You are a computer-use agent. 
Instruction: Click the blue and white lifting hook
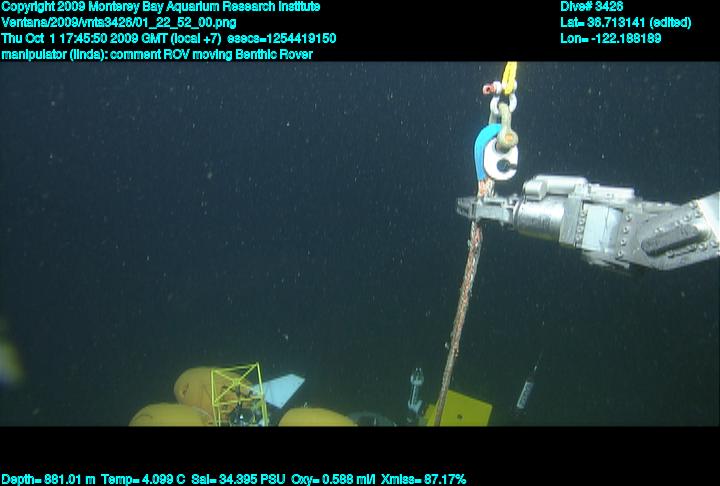click(495, 153)
